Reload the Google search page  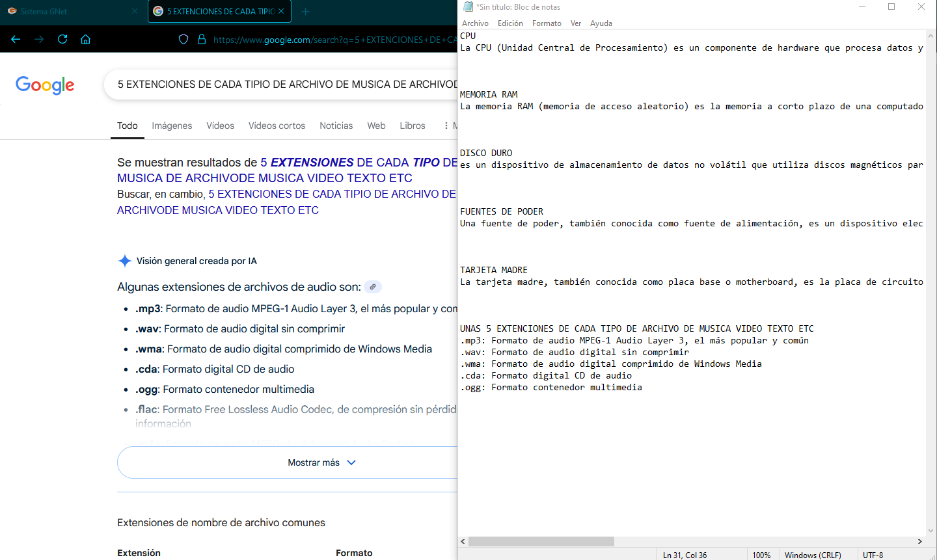[62, 39]
